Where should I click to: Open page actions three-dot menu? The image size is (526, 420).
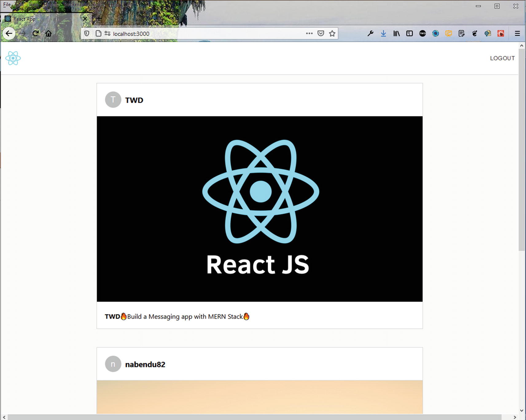309,33
